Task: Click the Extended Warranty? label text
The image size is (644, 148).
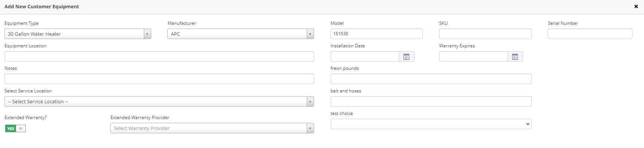Action: click(25, 118)
